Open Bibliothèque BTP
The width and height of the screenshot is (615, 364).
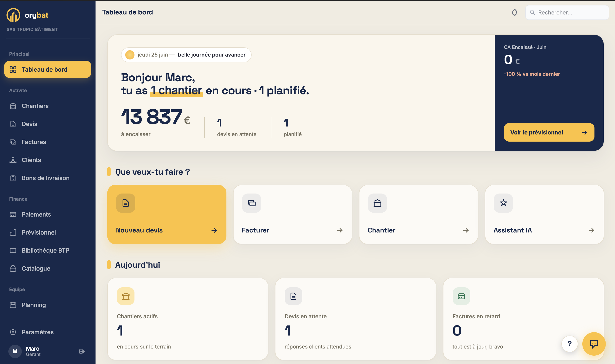coord(48,250)
